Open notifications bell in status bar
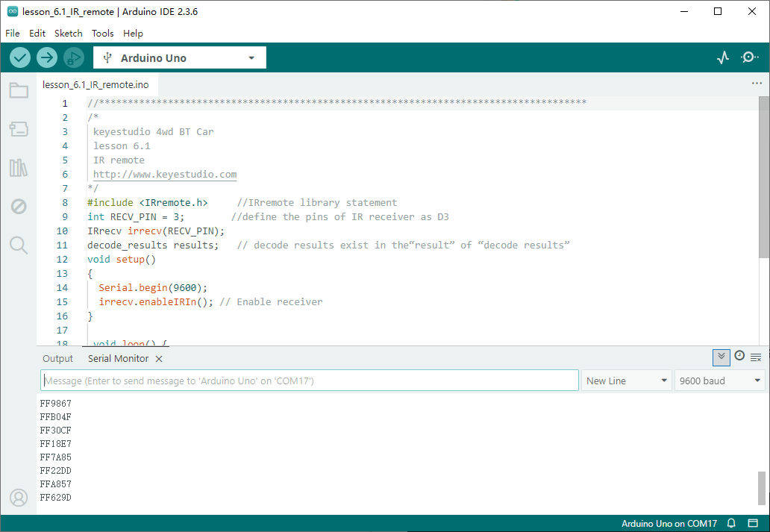This screenshot has height=532, width=770. click(731, 523)
